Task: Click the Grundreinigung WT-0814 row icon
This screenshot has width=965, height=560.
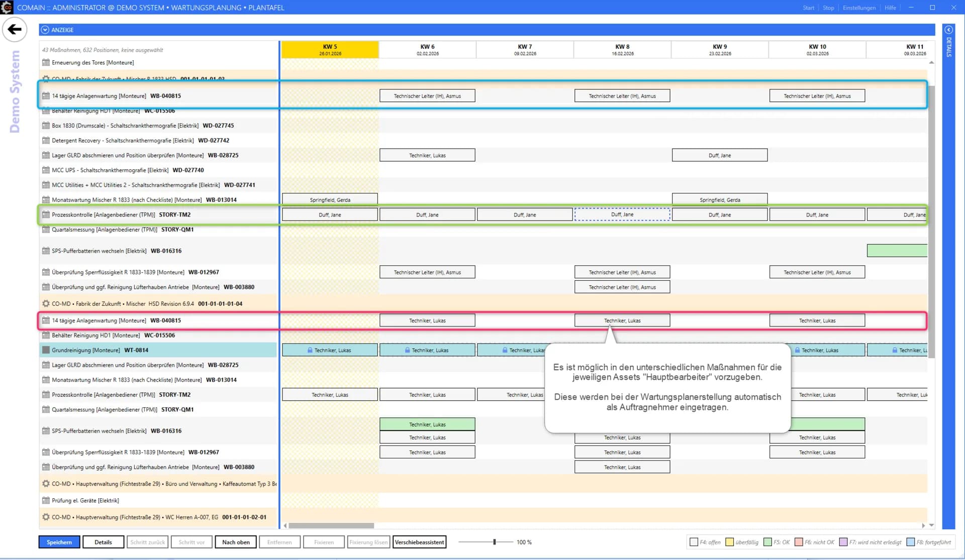Action: coord(46,351)
